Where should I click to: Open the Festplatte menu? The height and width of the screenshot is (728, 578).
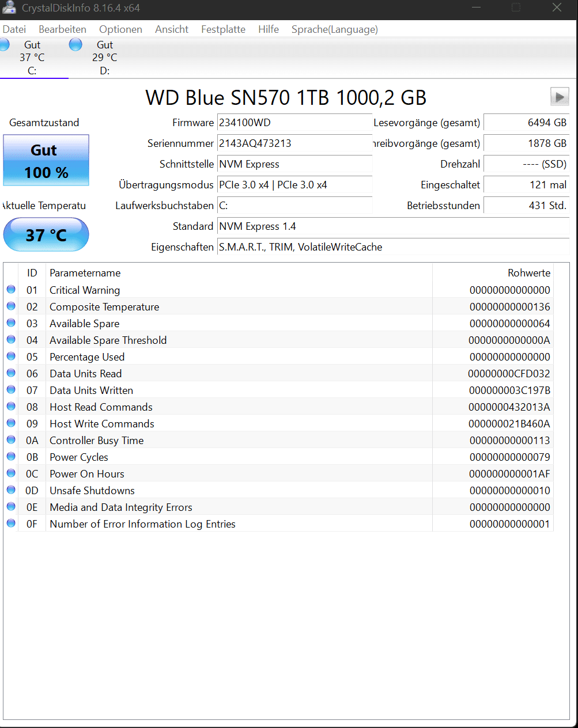click(x=223, y=29)
